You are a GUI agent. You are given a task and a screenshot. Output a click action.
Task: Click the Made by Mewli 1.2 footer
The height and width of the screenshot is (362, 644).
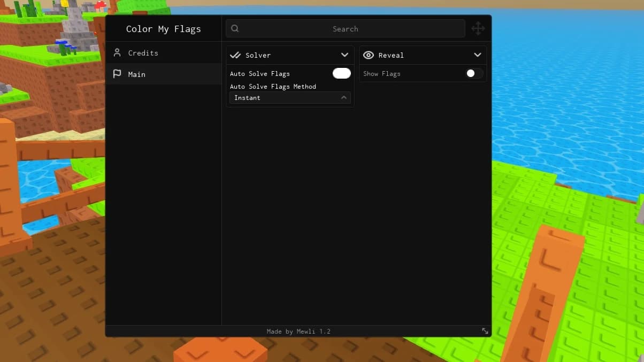[298, 332]
